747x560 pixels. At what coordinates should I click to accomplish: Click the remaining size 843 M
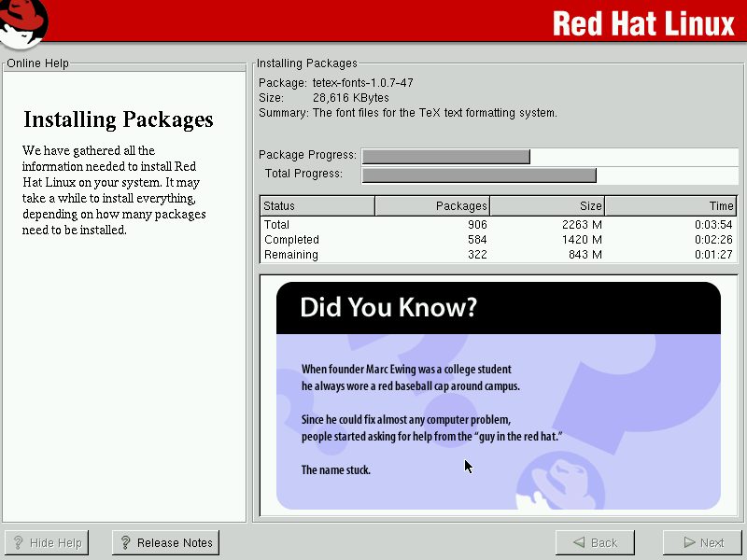point(585,255)
